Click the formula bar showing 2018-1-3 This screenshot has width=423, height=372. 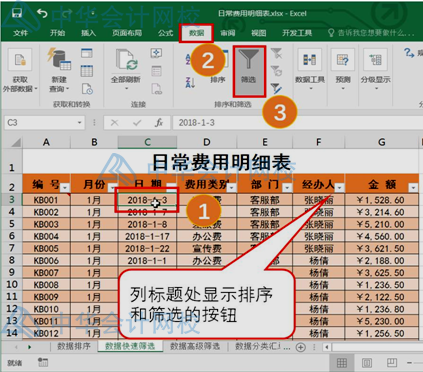coord(297,123)
